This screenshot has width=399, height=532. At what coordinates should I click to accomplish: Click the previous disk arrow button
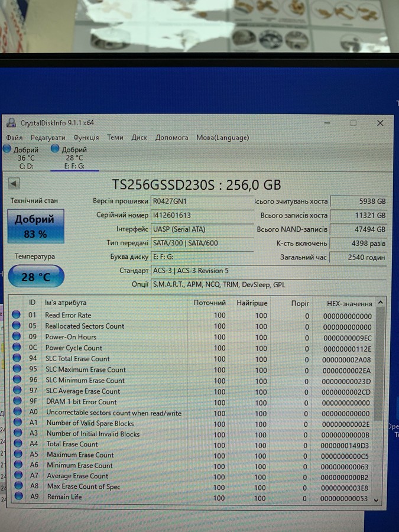(14, 184)
